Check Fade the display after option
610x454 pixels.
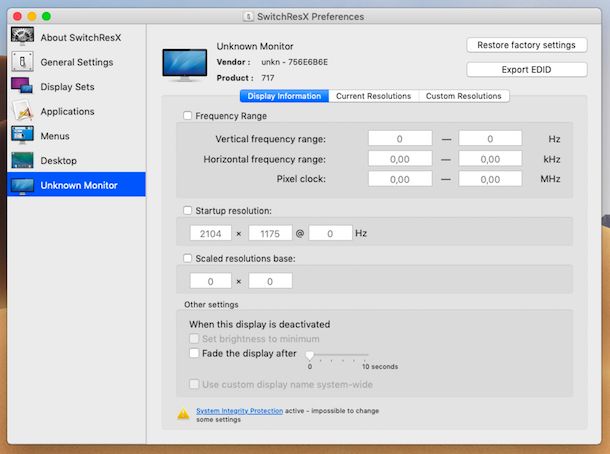194,353
